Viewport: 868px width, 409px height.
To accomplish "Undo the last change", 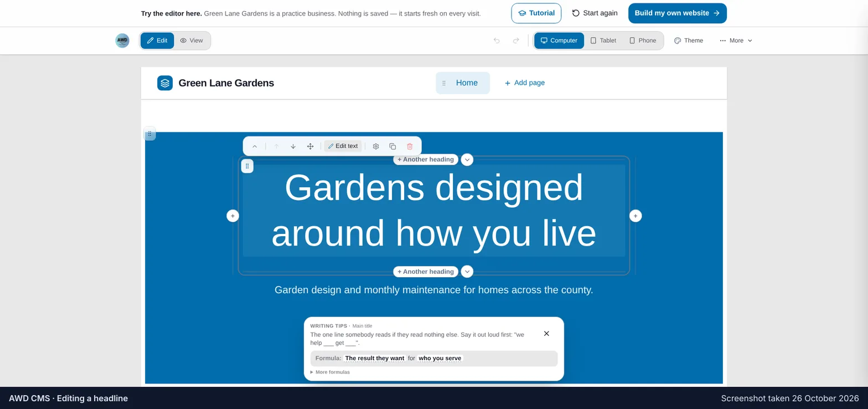I will click(x=497, y=40).
